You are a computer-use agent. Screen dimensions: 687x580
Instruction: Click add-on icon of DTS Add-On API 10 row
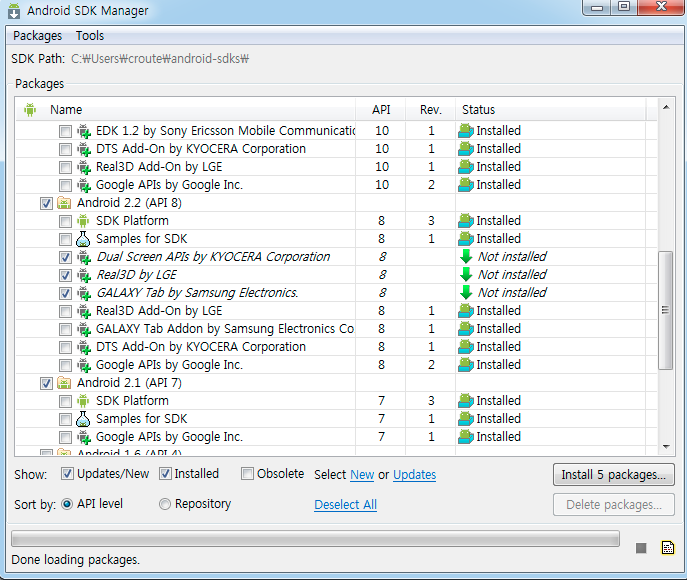coord(84,149)
